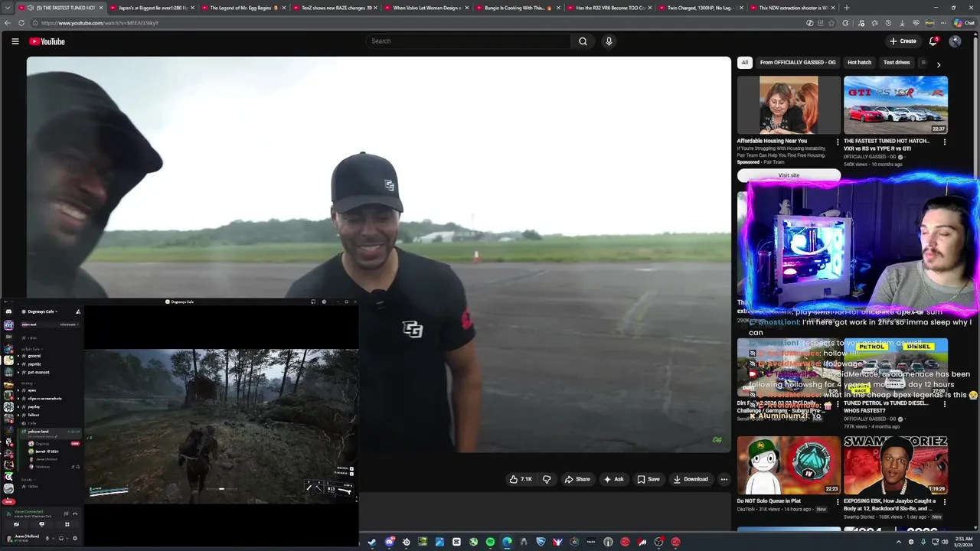
Task: Reload the page
Action: [21, 23]
